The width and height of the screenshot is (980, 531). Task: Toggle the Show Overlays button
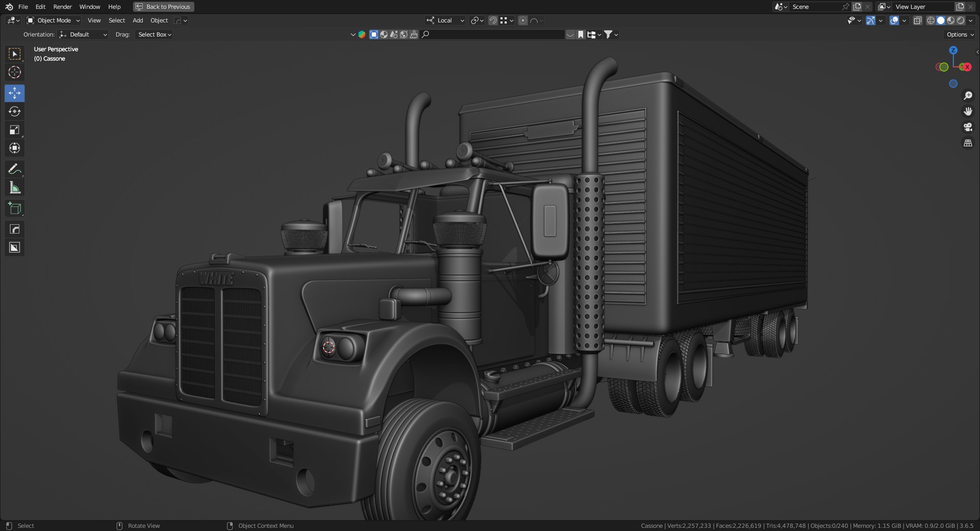point(894,20)
